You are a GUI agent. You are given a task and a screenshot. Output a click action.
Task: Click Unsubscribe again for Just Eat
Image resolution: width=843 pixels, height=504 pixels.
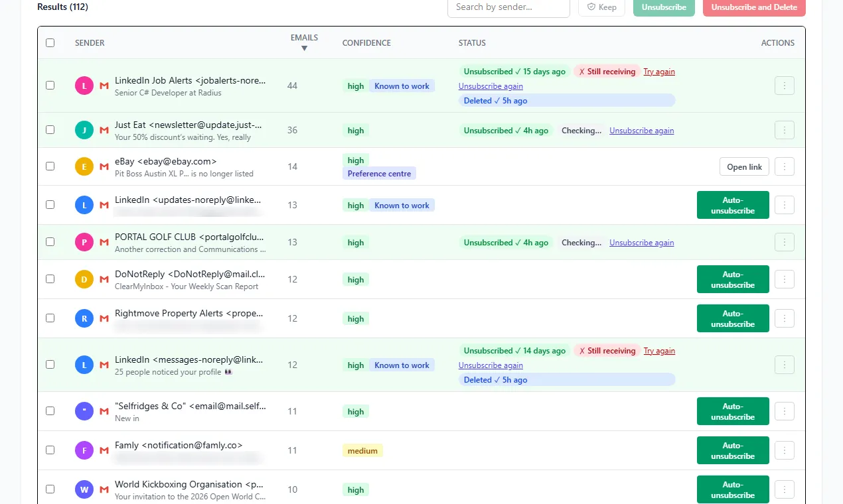click(x=641, y=131)
